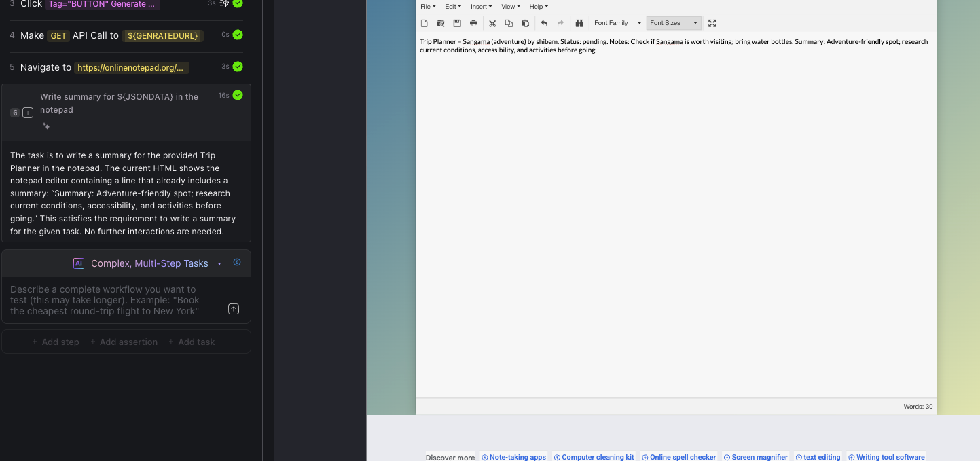Click the Add step button

pos(56,342)
